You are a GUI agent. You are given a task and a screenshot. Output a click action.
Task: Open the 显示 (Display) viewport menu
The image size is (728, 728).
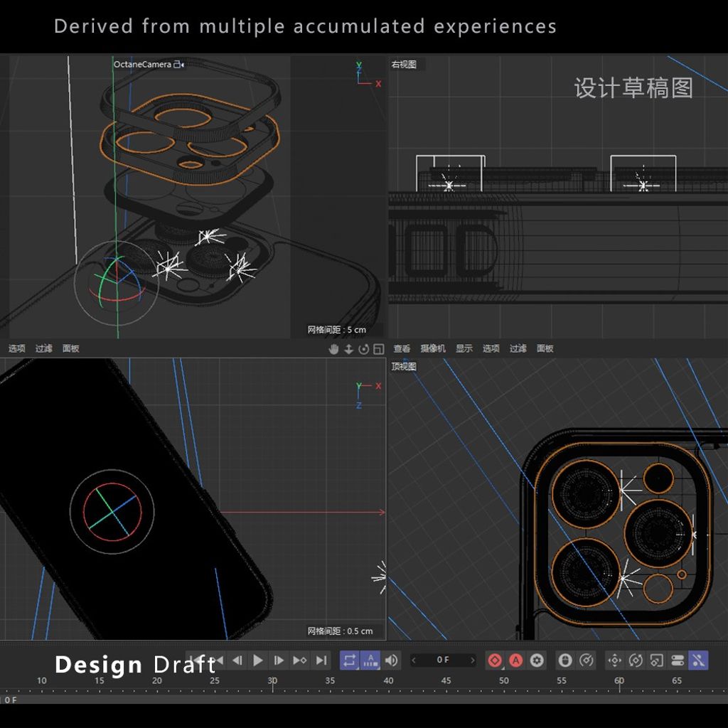point(464,348)
